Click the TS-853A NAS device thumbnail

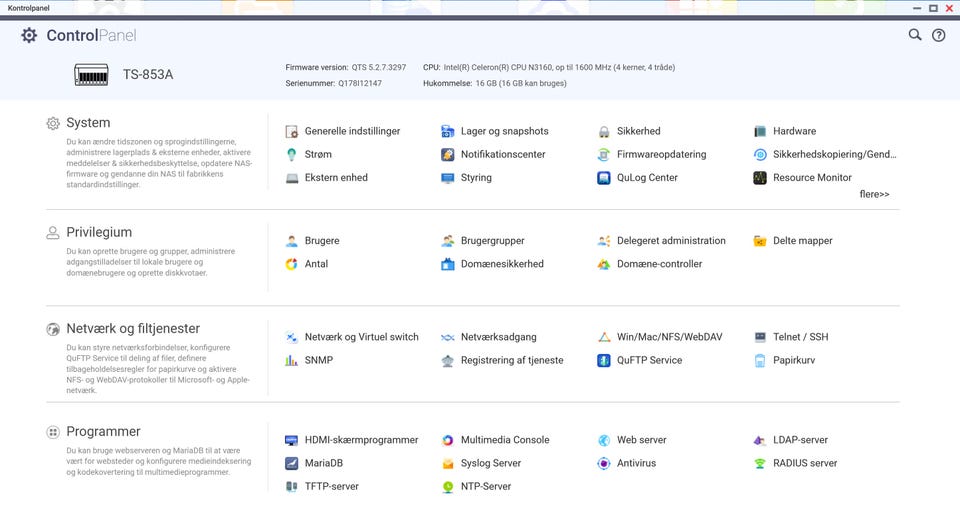click(x=91, y=74)
